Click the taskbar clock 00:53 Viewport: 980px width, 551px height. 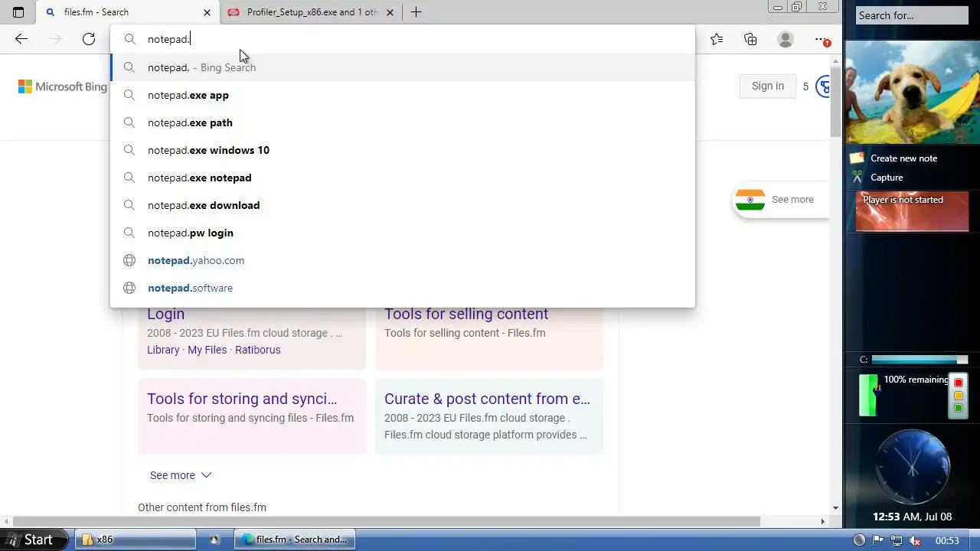[x=947, y=540]
